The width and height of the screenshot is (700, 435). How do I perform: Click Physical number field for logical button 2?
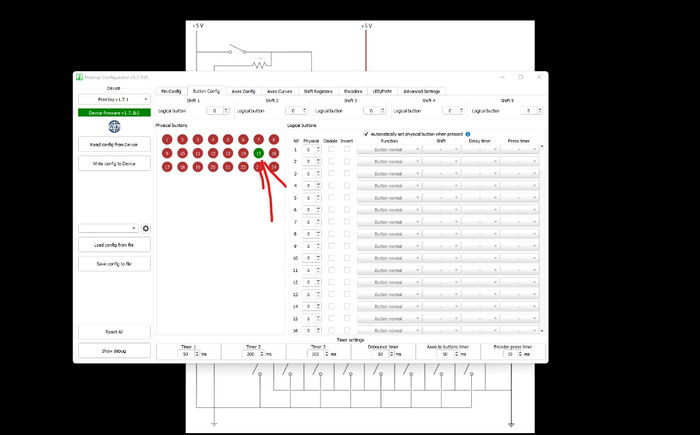tap(312, 162)
